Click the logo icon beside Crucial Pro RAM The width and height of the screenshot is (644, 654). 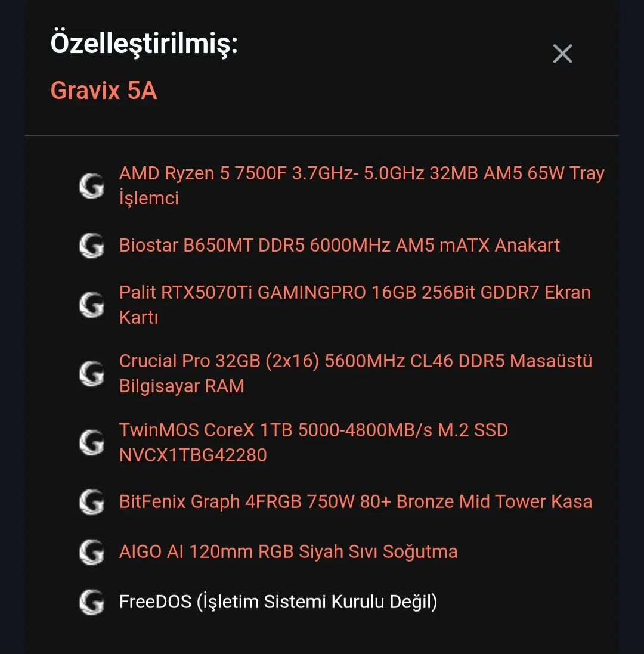click(x=92, y=373)
